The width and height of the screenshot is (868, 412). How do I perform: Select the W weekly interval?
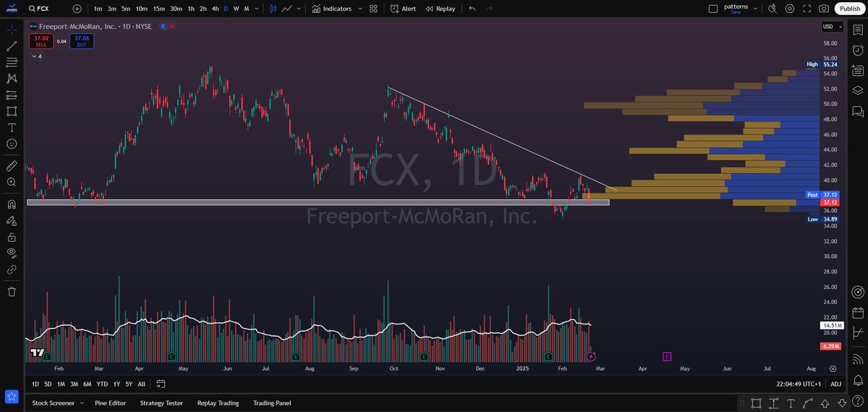point(236,9)
